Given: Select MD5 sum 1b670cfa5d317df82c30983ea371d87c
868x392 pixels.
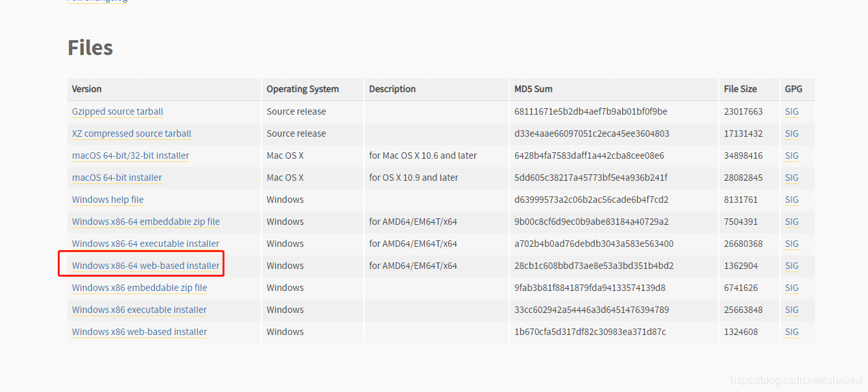Looking at the screenshot, I should coord(590,332).
